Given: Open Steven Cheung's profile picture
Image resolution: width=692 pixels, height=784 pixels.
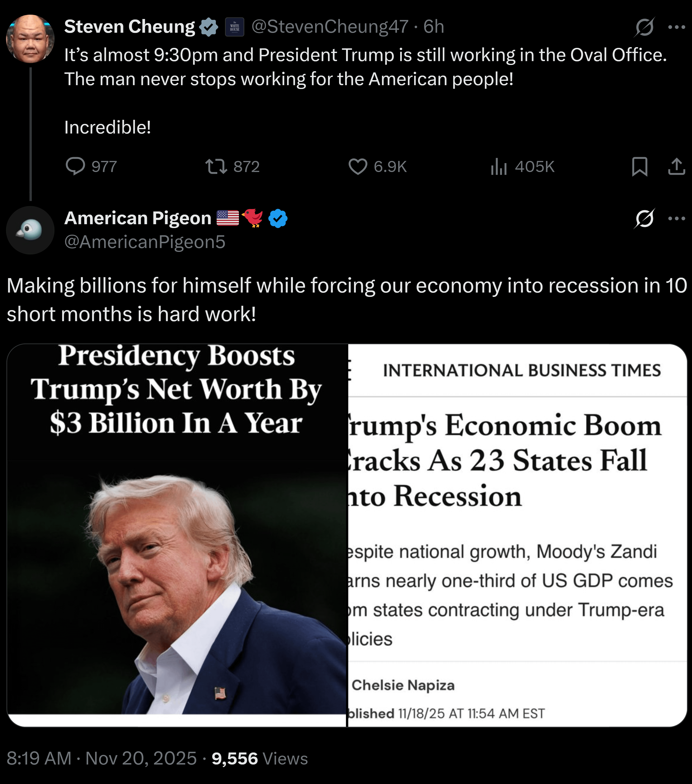Looking at the screenshot, I should 30,38.
